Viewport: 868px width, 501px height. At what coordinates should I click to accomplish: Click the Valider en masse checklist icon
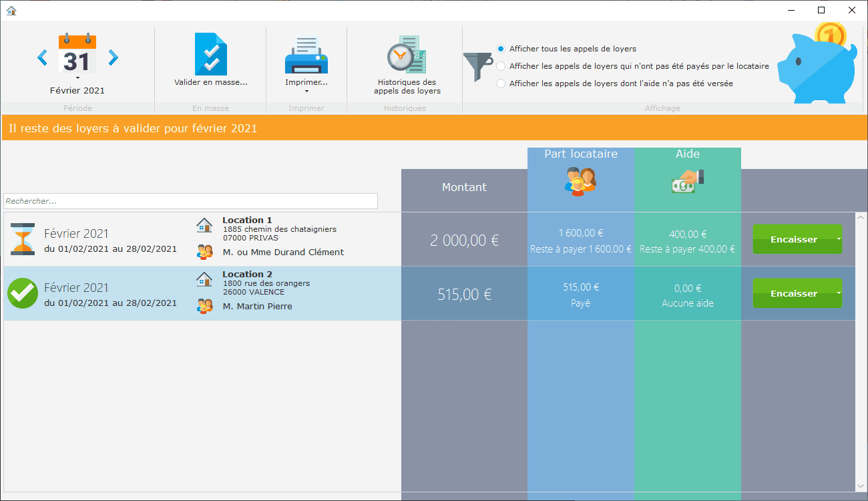tap(210, 54)
